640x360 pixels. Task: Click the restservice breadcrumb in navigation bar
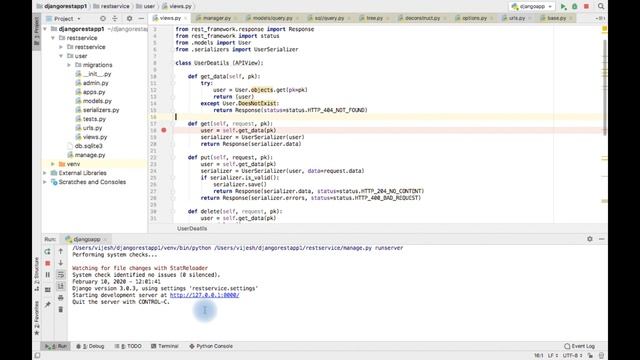point(111,7)
